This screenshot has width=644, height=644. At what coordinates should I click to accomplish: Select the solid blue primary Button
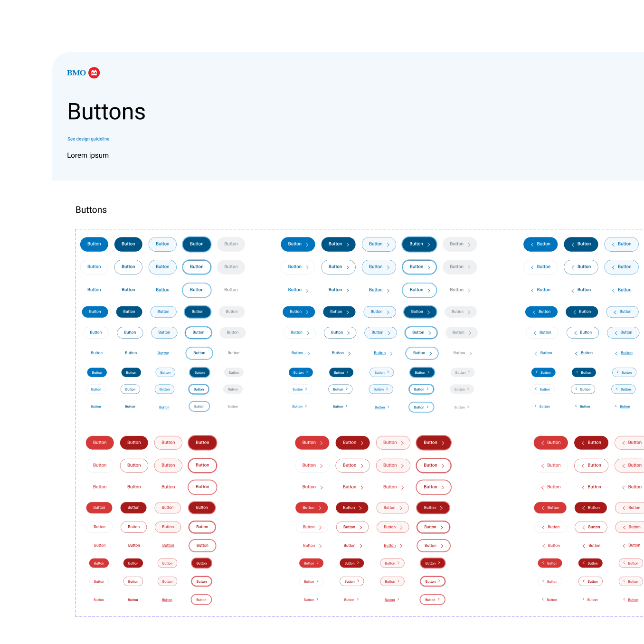point(94,244)
